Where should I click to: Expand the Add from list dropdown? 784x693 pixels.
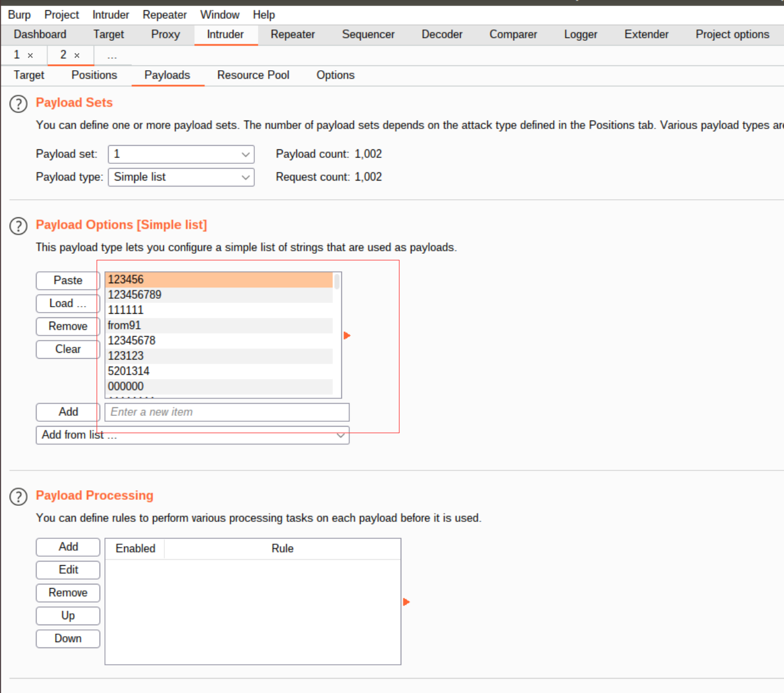pyautogui.click(x=193, y=435)
